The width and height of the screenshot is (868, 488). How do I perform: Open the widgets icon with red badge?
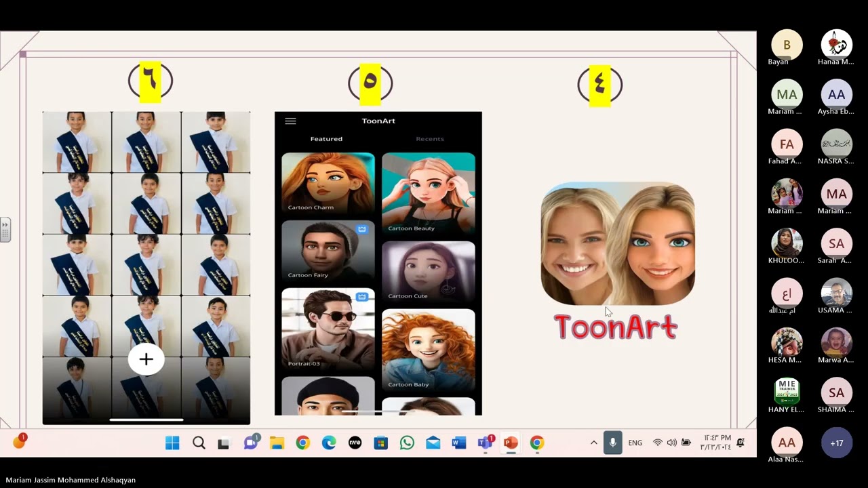pos(19,442)
